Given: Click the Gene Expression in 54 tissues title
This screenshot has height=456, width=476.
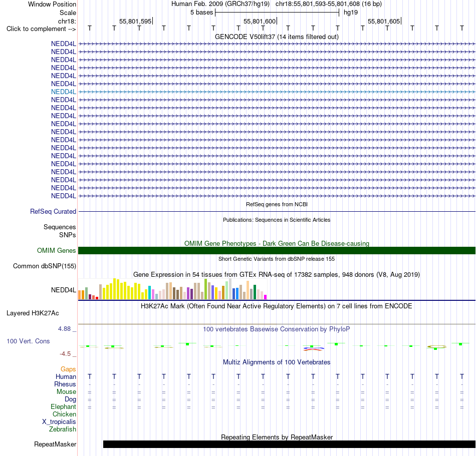Looking at the screenshot, I should pos(277,275).
